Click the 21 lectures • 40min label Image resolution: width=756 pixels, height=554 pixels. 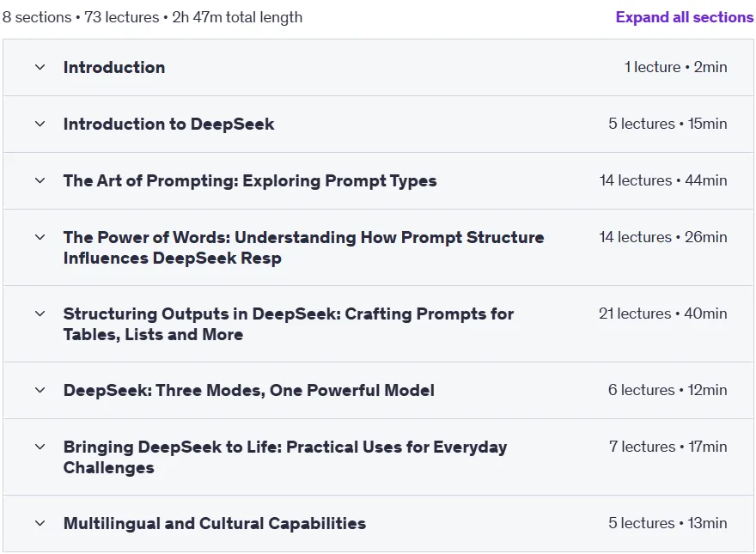click(x=662, y=314)
